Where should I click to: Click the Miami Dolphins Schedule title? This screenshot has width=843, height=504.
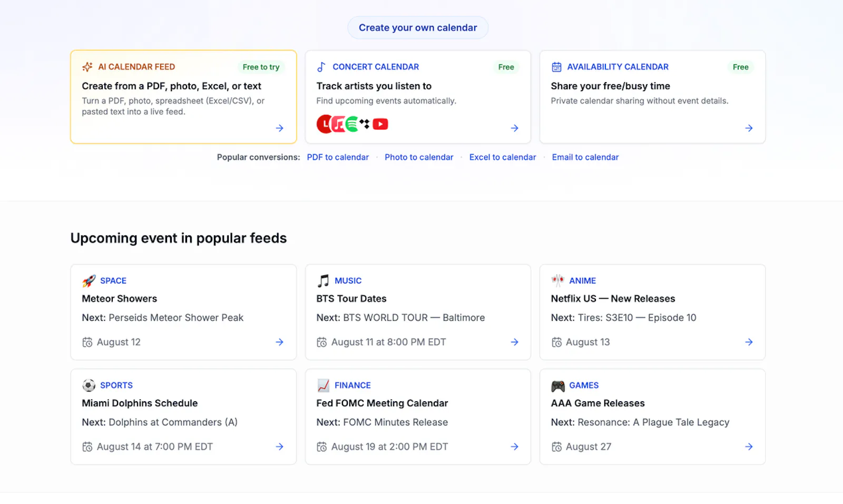point(140,403)
